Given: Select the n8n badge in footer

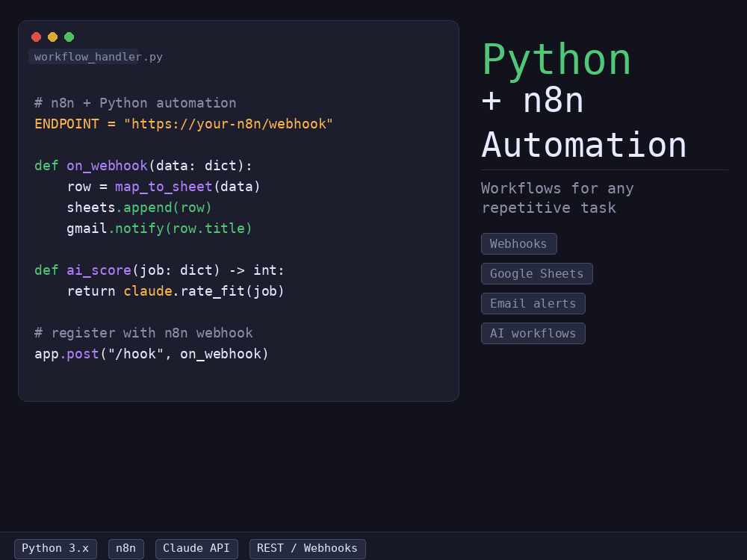Looking at the screenshot, I should (x=126, y=549).
